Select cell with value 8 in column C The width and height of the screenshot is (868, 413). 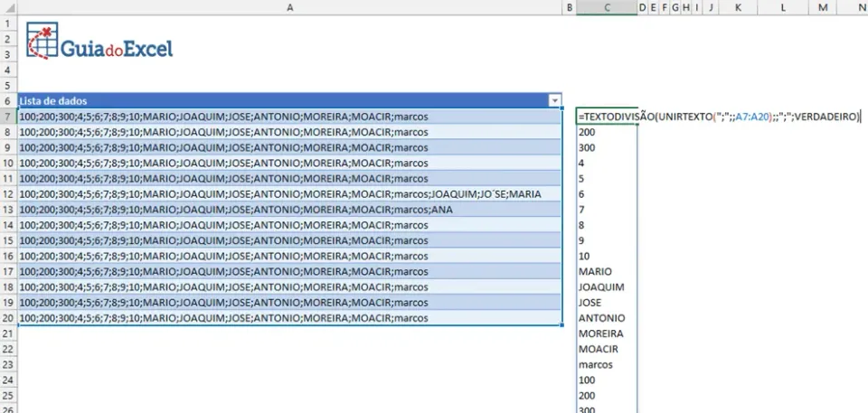[x=607, y=225]
